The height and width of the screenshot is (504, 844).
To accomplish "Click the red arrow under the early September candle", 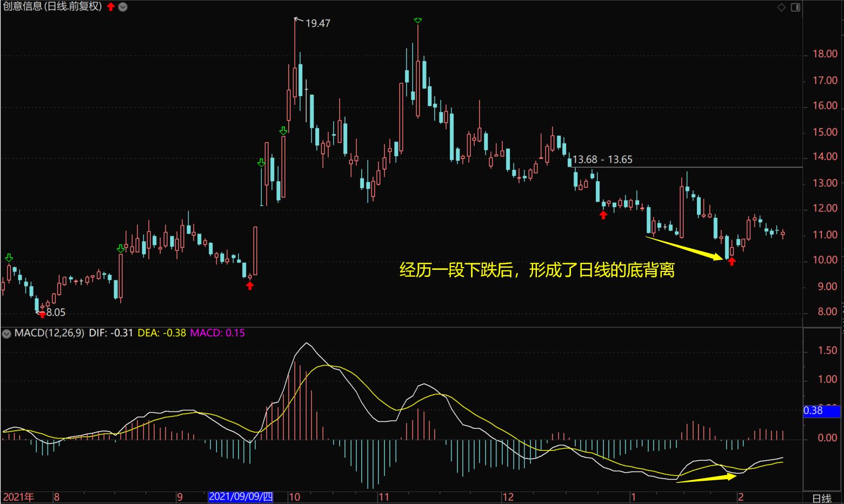I will click(250, 286).
